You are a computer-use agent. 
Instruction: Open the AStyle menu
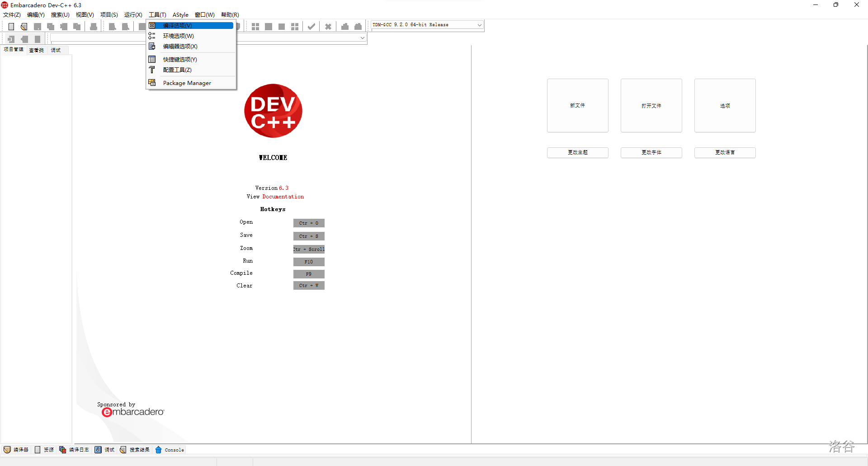[x=180, y=15]
